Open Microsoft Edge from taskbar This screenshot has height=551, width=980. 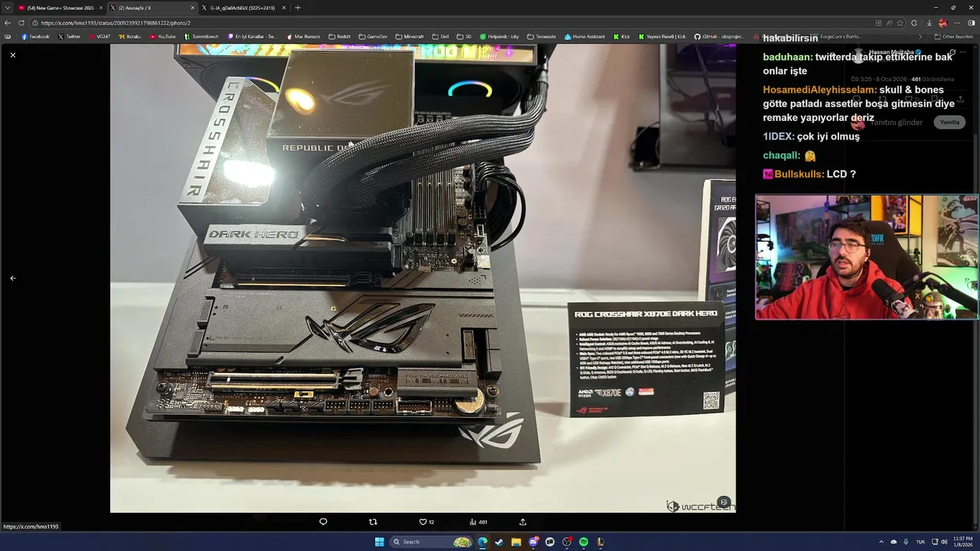(x=482, y=542)
